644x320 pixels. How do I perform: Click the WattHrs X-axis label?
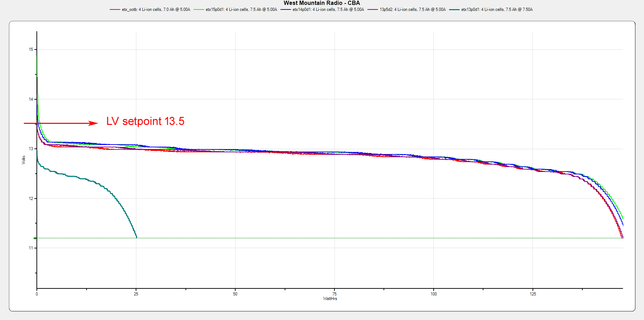330,299
